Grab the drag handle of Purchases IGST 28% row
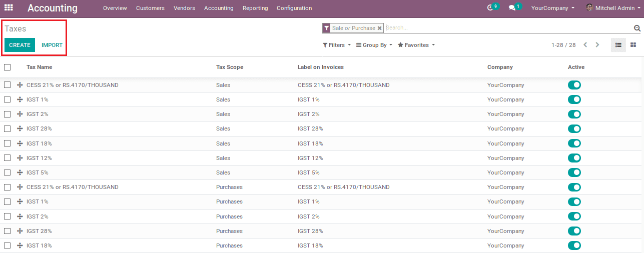This screenshot has width=644, height=253. [20, 231]
